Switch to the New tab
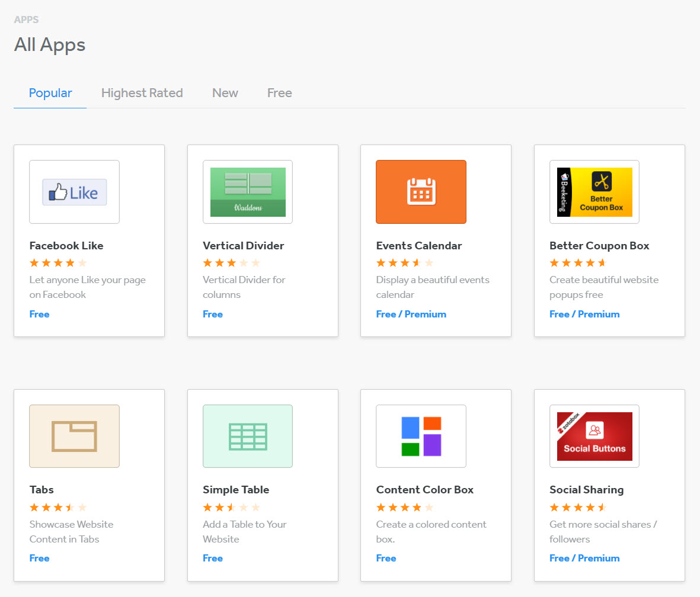This screenshot has width=700, height=597. [x=225, y=93]
